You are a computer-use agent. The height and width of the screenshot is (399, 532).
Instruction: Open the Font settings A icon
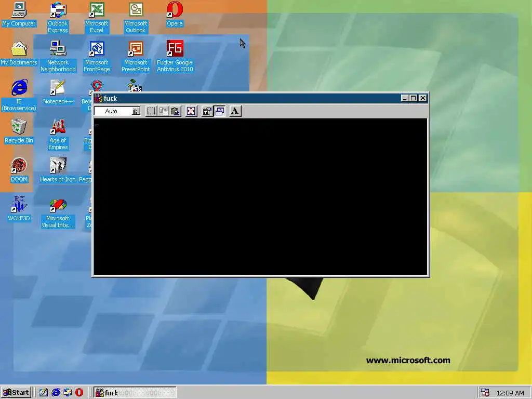[x=235, y=111]
